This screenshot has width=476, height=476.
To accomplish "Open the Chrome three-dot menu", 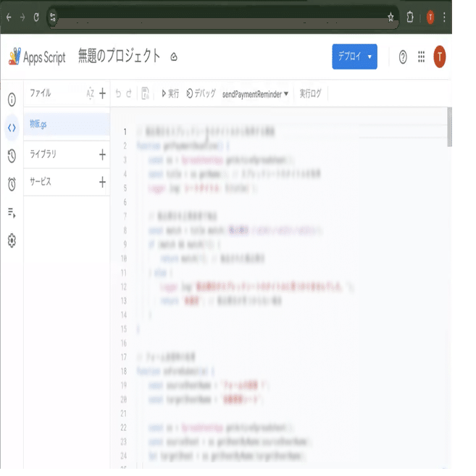I will [x=444, y=17].
